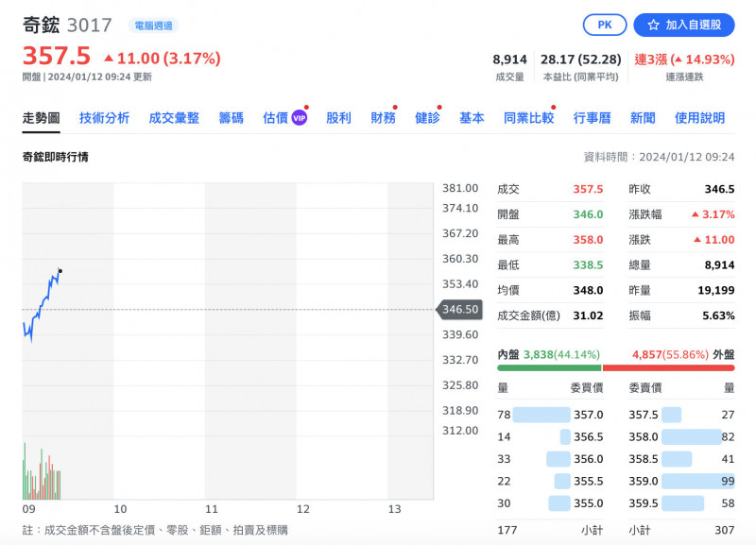The width and height of the screenshot is (756, 545).
Task: Click the 昨量 value 19,199
Action: 716,291
